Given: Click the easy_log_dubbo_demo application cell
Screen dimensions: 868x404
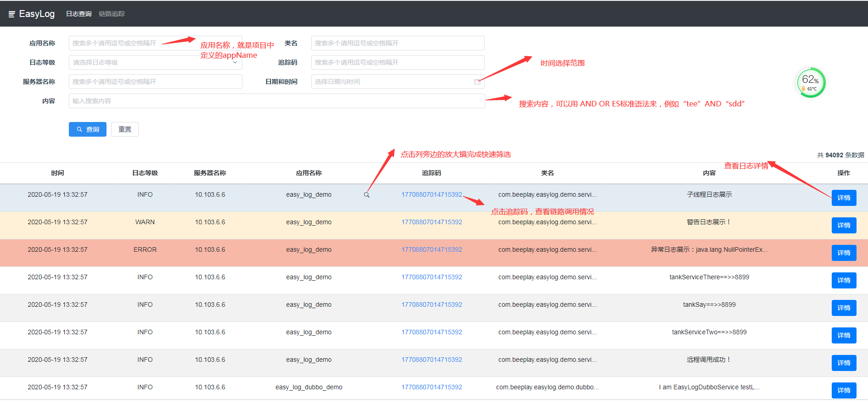Looking at the screenshot, I should pos(309,387).
